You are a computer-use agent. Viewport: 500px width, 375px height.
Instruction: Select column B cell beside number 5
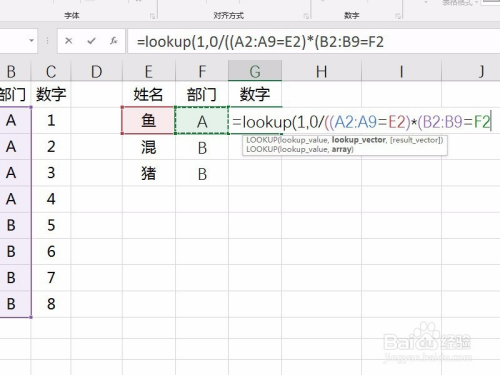click(x=15, y=226)
